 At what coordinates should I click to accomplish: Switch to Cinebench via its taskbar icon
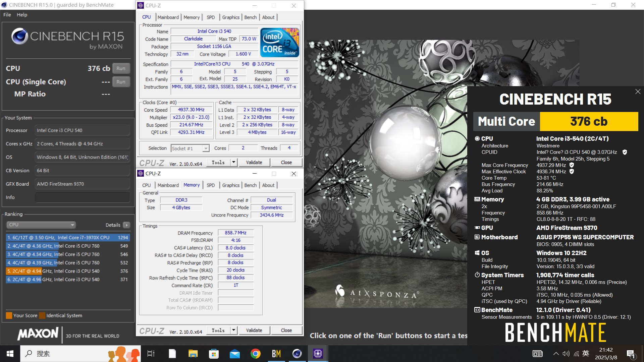[x=297, y=354]
